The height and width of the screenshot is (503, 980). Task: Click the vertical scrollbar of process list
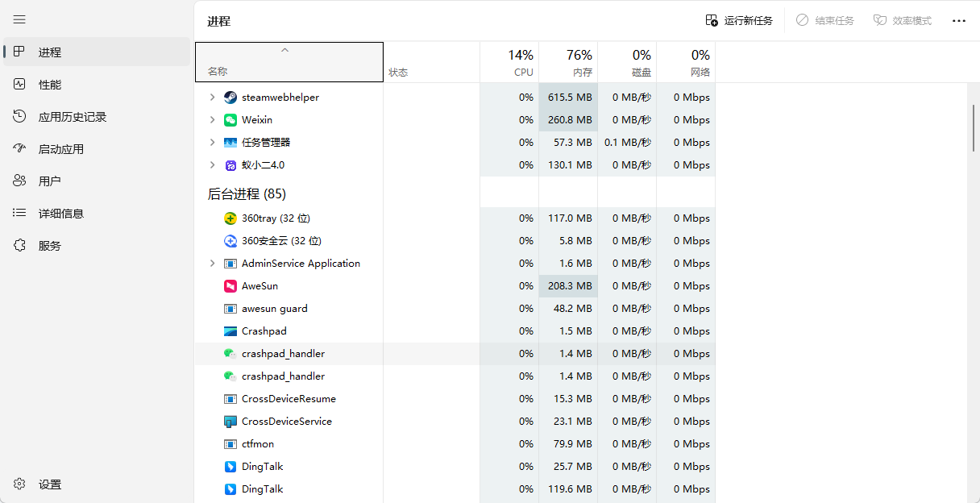click(x=974, y=129)
